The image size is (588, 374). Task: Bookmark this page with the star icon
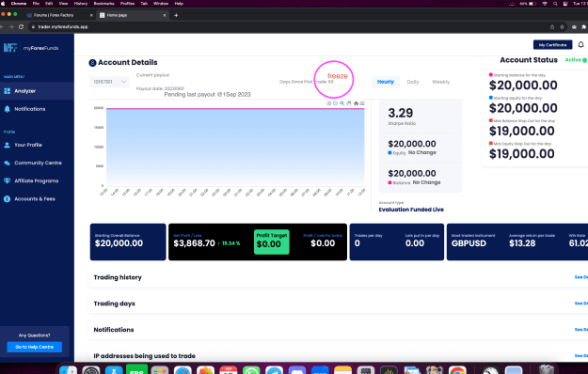(x=562, y=27)
